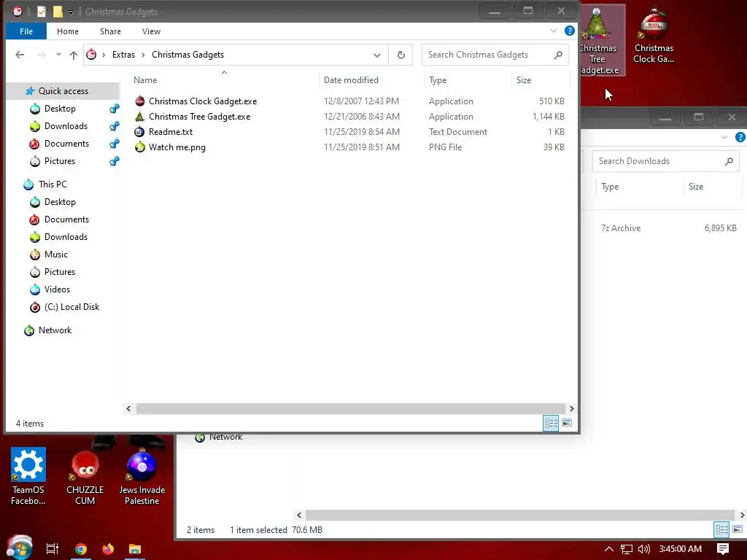Viewport: 747px width, 560px height.
Task: Open the Share ribbon tab
Action: pyautogui.click(x=110, y=31)
